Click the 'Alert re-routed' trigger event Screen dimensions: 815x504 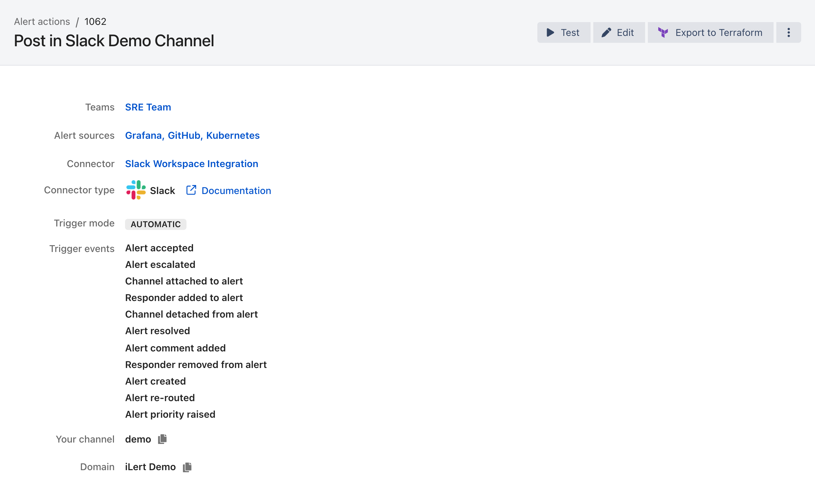160,398
